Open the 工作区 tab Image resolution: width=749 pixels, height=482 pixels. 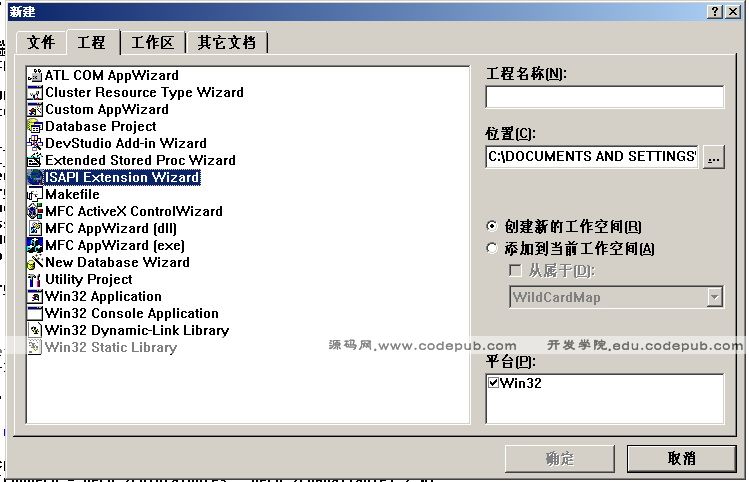click(152, 43)
